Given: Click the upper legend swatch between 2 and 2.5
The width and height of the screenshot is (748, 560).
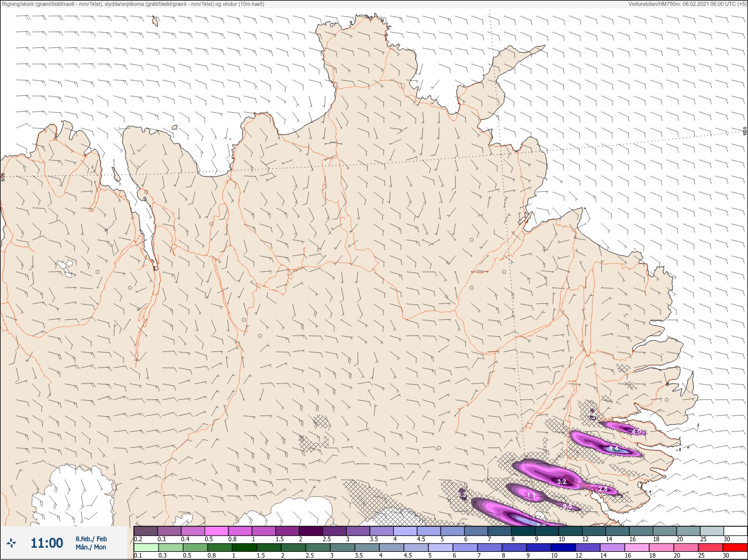Looking at the screenshot, I should pos(311,531).
